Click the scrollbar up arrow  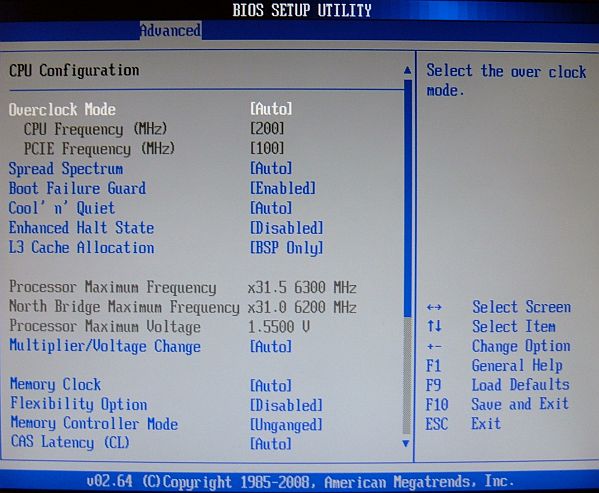point(407,70)
